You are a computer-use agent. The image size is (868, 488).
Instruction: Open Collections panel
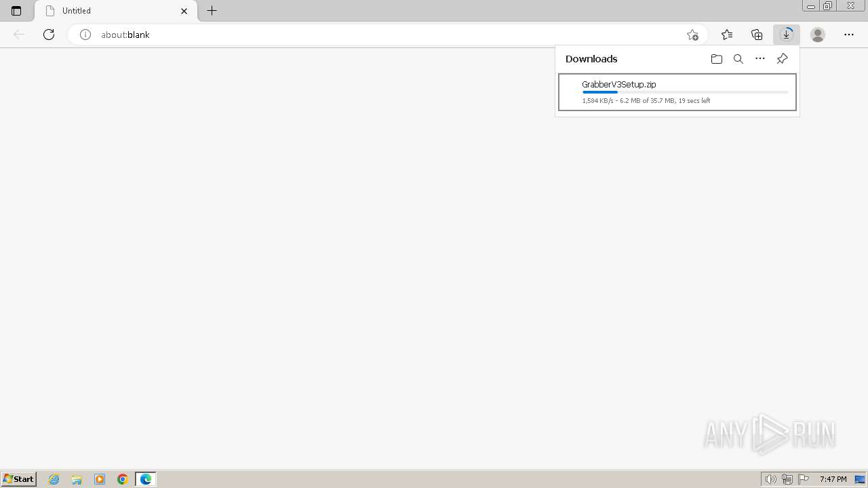[757, 35]
